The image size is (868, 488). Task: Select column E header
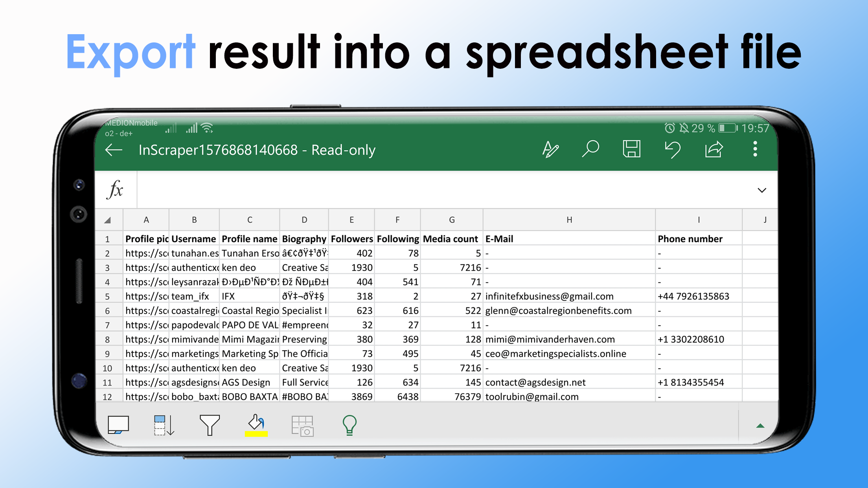coord(351,220)
